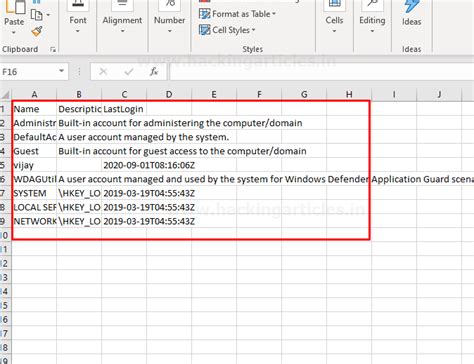Click the Select All corner triangle
The height and width of the screenshot is (364, 474).
(5, 95)
